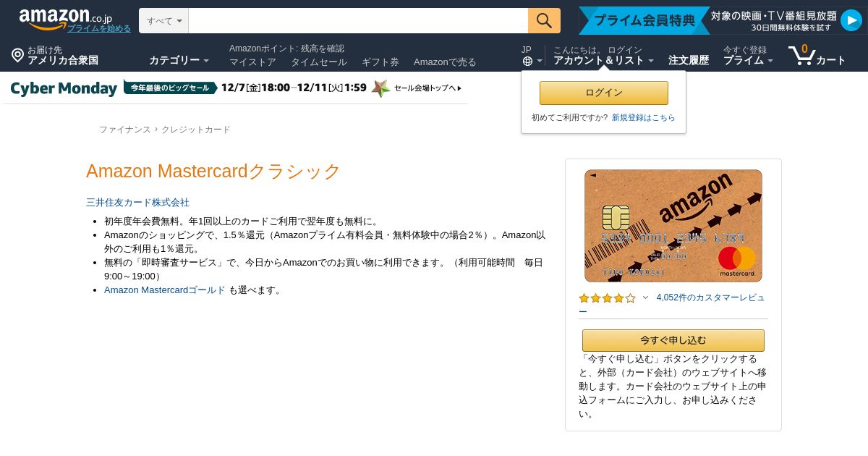The height and width of the screenshot is (456, 868).
Task: Expand the rating breakdown chevron
Action: pyautogui.click(x=645, y=297)
